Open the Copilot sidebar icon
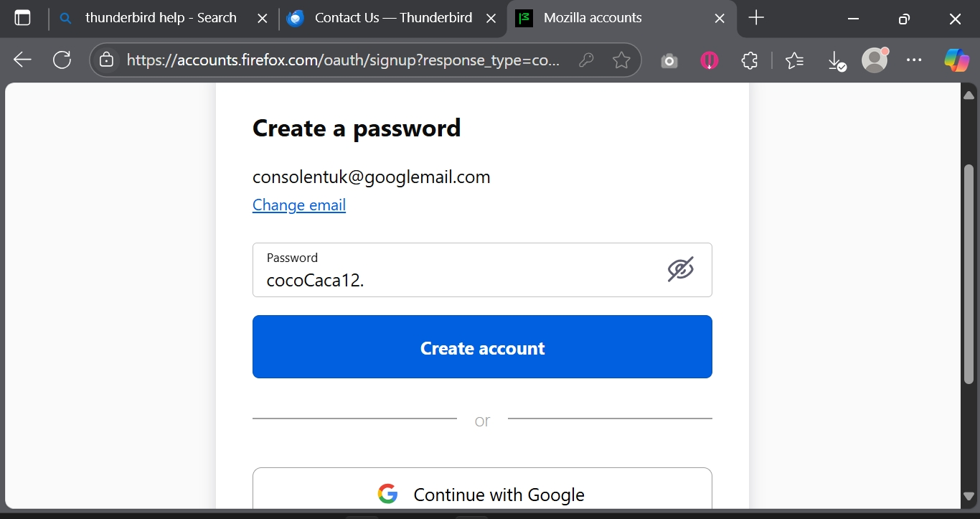The image size is (980, 519). pos(956,60)
